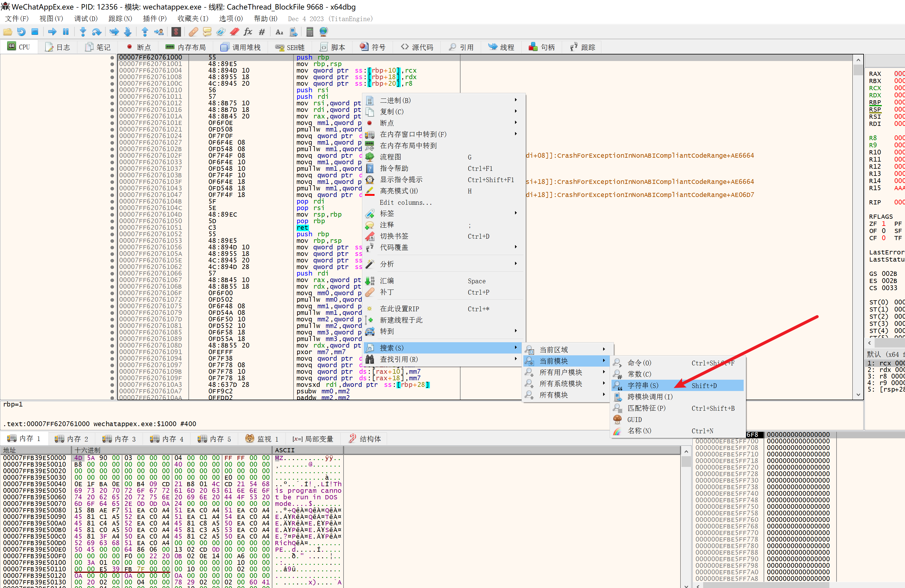Image resolution: width=905 pixels, height=588 pixels.
Task: Click the Restart debuggee toolbar icon
Action: click(21, 32)
